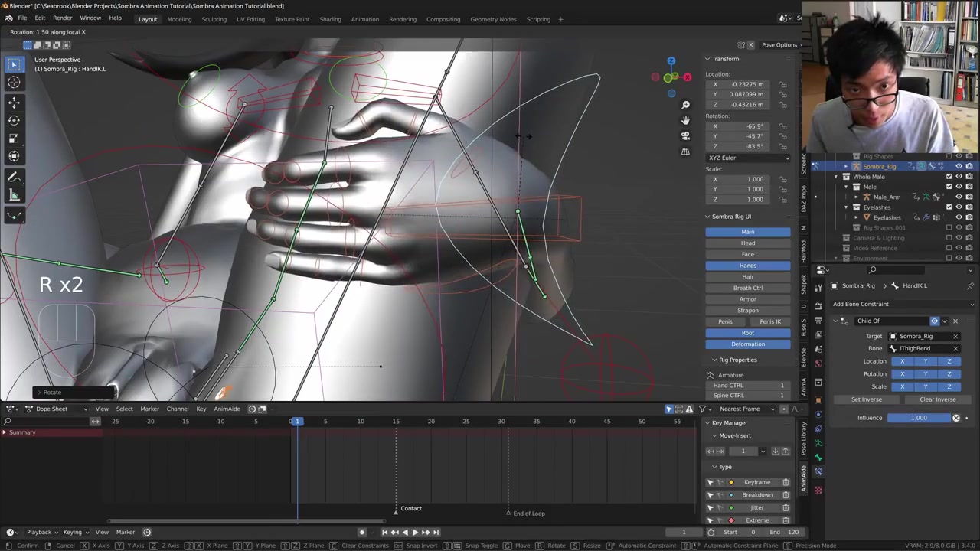Screen dimensions: 980x551
Task: Uncheck the Whole Male collection checkbox
Action: (949, 177)
